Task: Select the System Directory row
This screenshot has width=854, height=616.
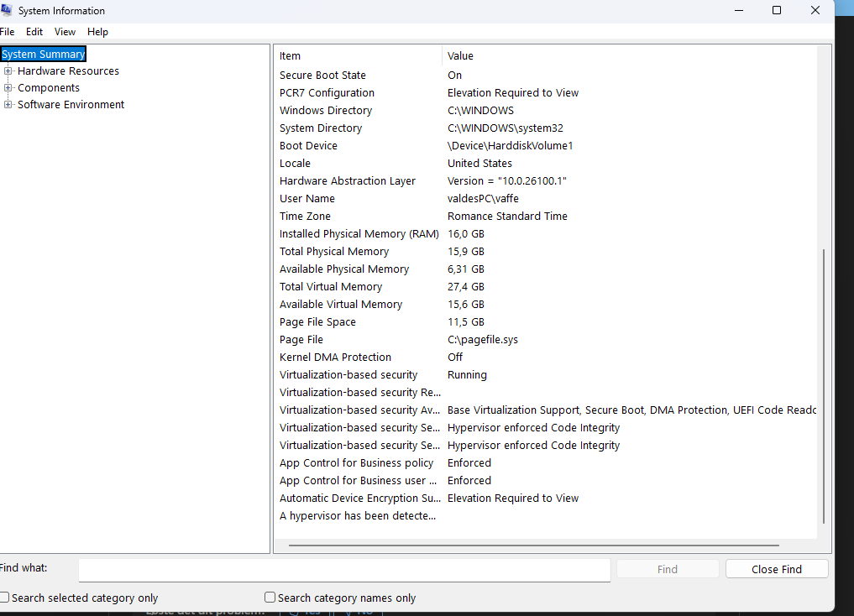Action: pos(547,128)
